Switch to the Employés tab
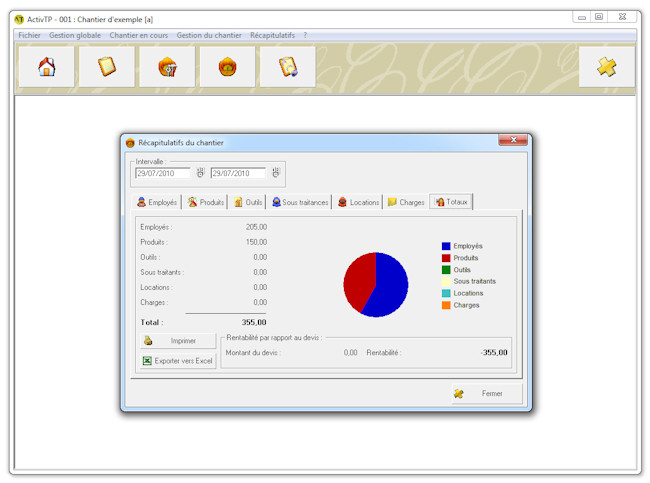This screenshot has width=650, height=483. (x=157, y=202)
